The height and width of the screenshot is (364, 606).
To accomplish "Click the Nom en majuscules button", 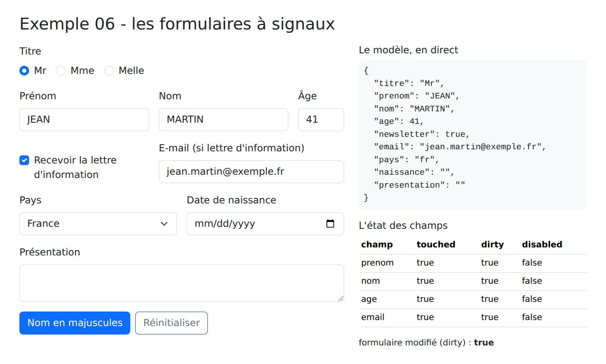I will coord(75,323).
